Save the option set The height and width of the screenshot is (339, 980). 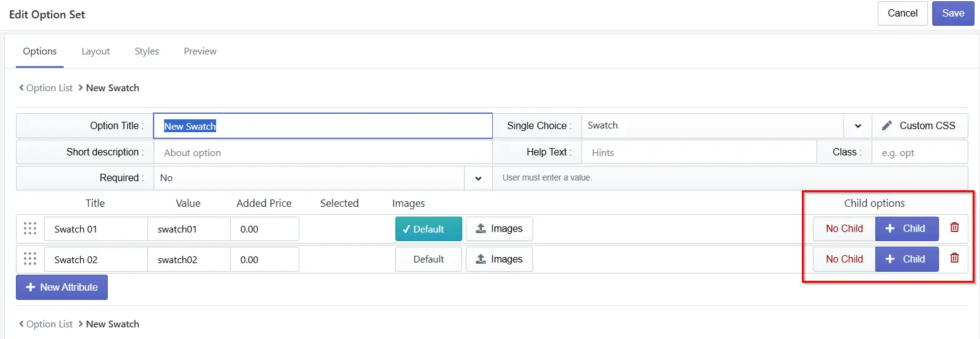click(953, 13)
